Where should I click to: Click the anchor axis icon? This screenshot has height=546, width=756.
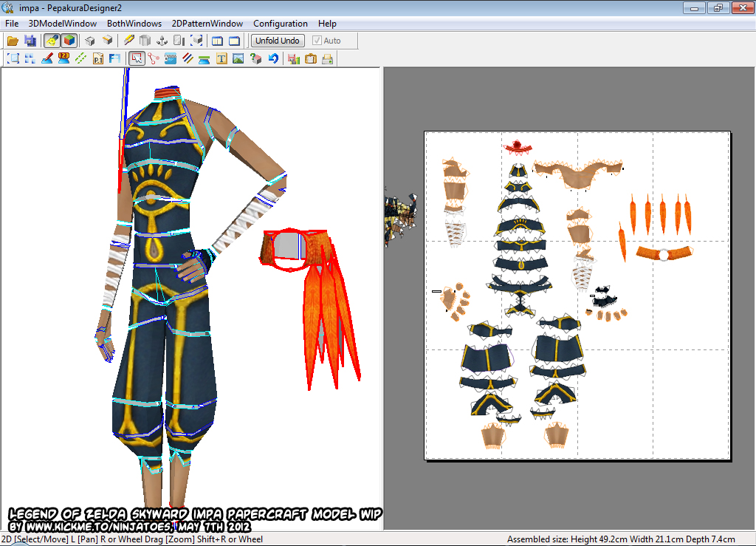162,41
